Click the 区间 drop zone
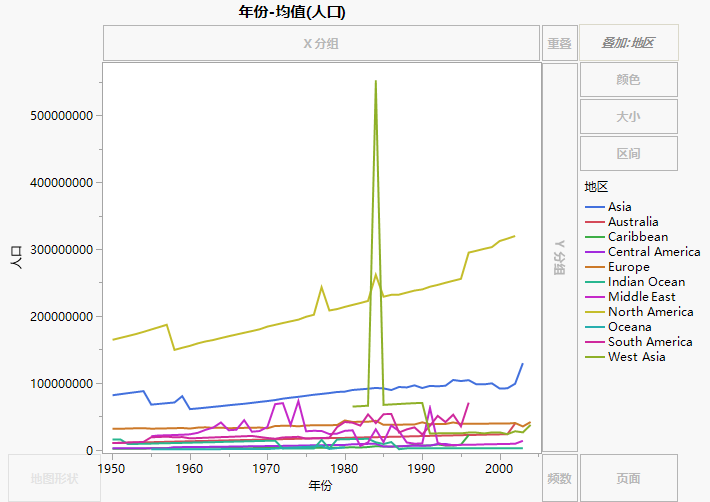 pyautogui.click(x=628, y=154)
